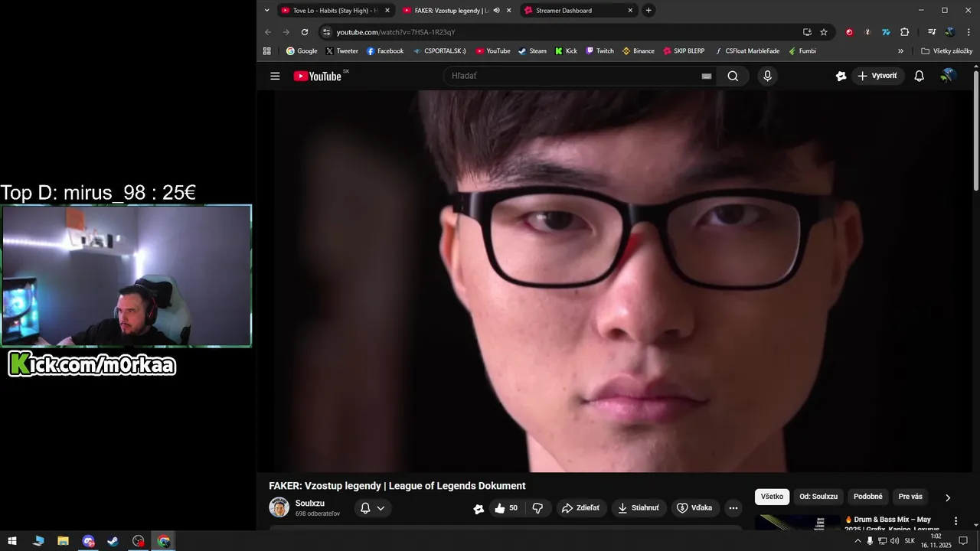Image resolution: width=980 pixels, height=551 pixels.
Task: Click the FAKER video player
Action: tap(614, 281)
